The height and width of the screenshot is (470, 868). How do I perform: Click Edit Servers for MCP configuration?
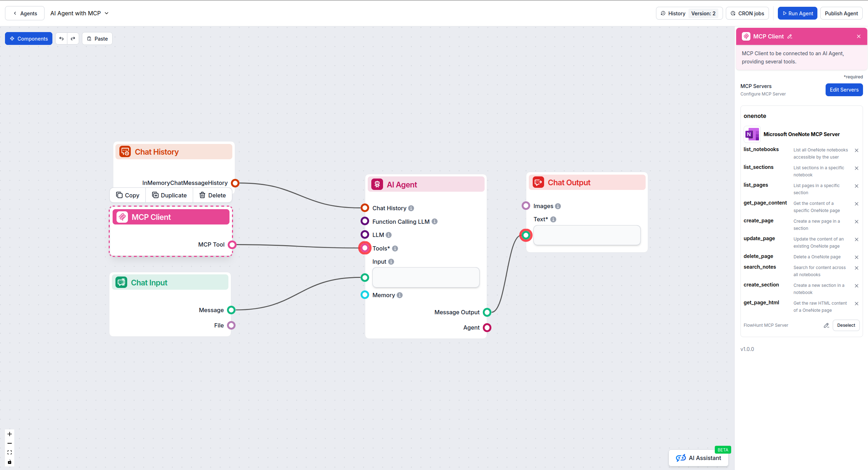(844, 90)
